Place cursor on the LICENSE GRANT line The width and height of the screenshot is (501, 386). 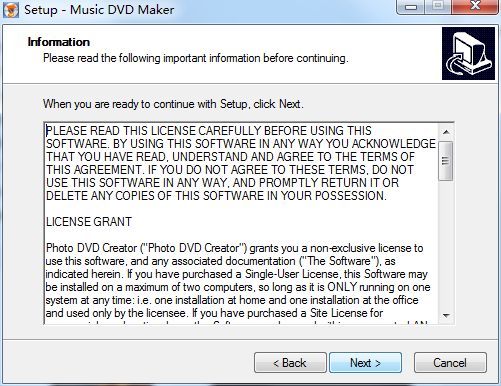click(89, 222)
